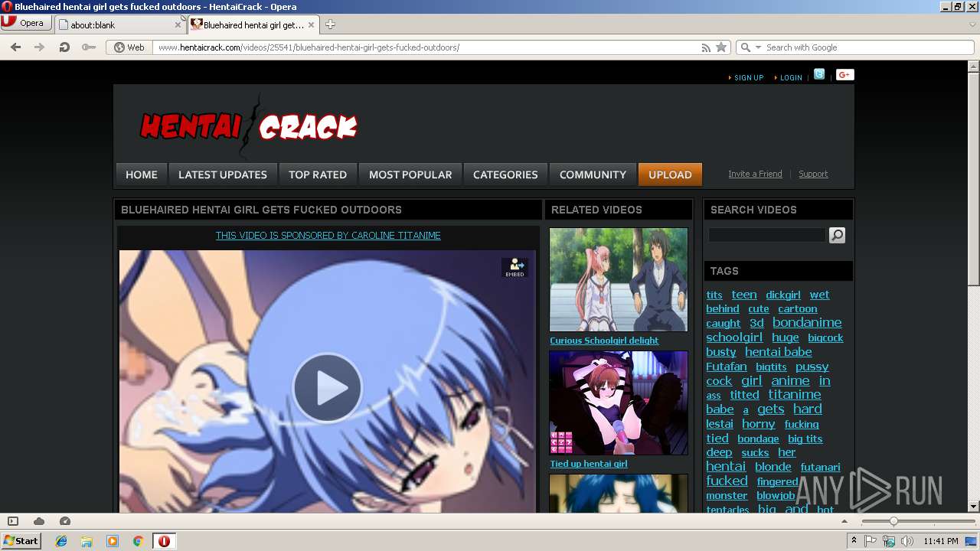Click the Support link
The width and height of the screenshot is (980, 551).
click(x=813, y=174)
